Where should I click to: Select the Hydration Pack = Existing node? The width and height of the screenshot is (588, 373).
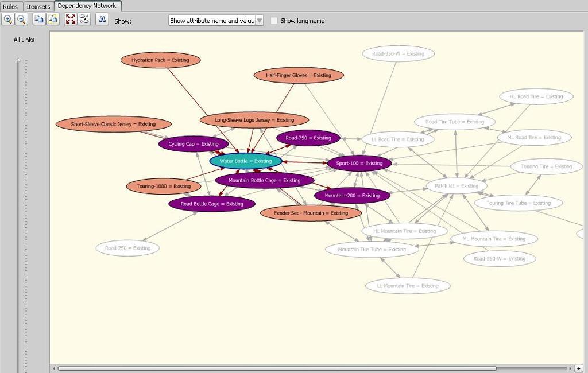(x=161, y=60)
